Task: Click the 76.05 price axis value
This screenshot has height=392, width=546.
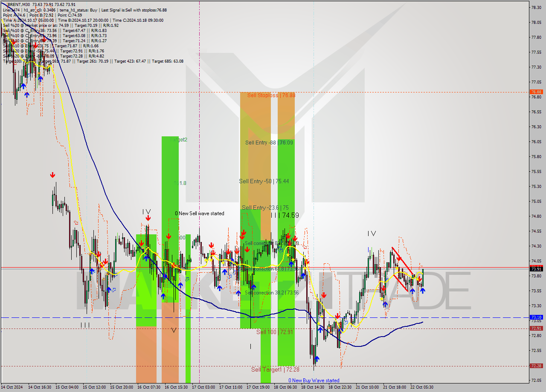Action: pos(536,141)
